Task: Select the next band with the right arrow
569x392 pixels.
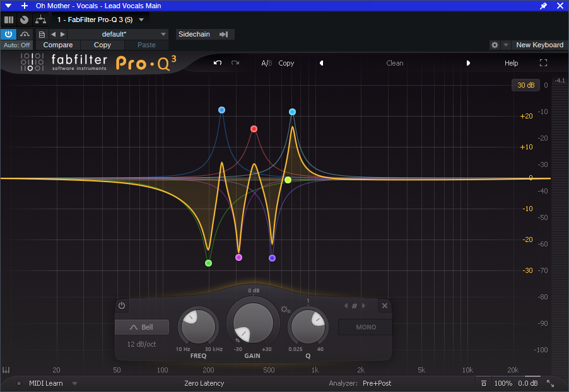Action: (363, 306)
